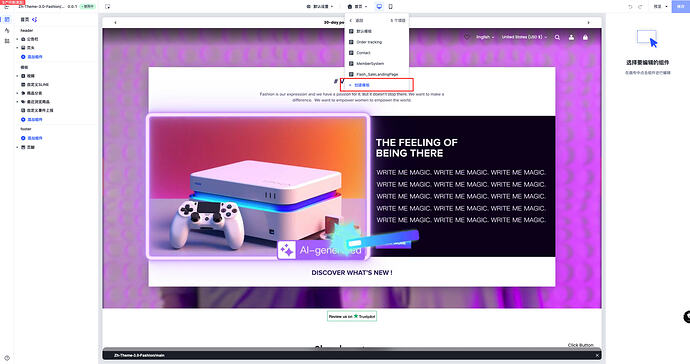Open the theme style settings rail icon
Viewport: 690px width, 364px height.
pos(7,30)
